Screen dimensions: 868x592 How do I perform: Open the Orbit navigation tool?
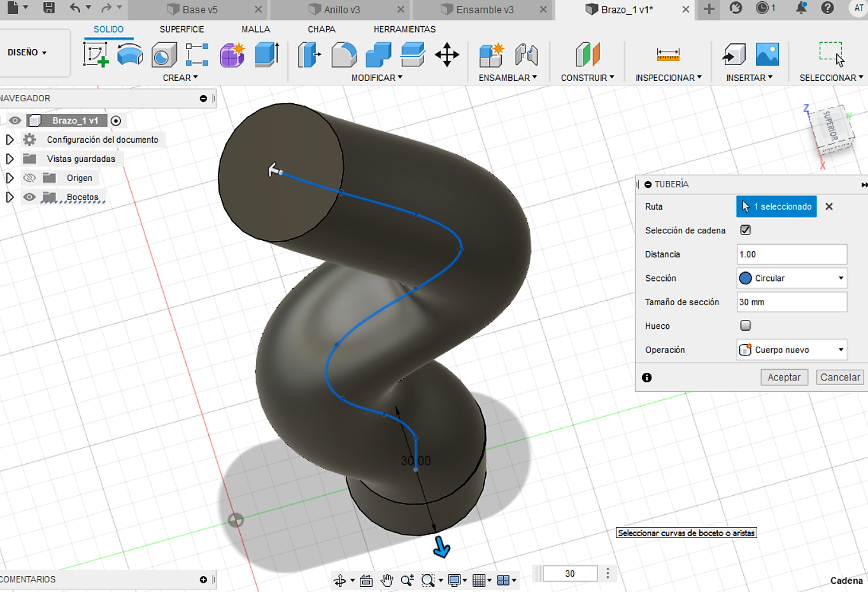339,580
